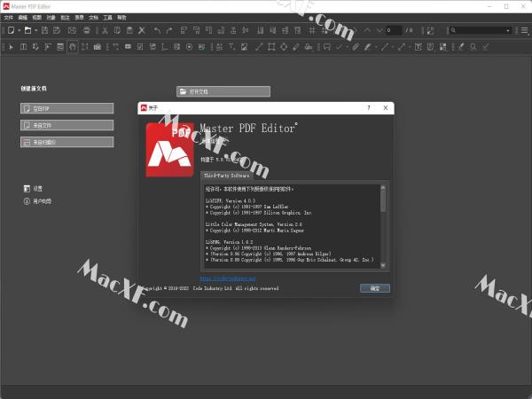Expand the annotation Line tool dropdown arrow

pyautogui.click(x=393, y=47)
